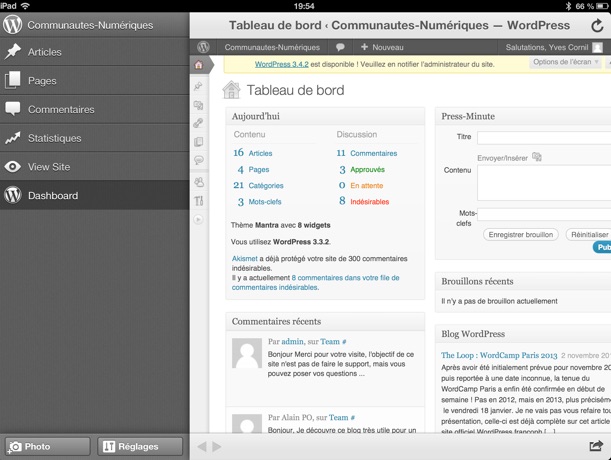Screen dimensions: 611x460
Task: Open The Loop : WordCamp Paris 2013 post
Action: coord(499,355)
